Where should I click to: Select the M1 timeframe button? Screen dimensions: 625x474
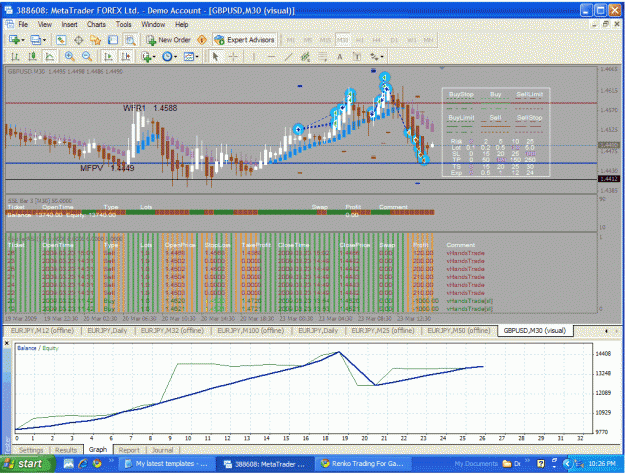[x=291, y=40]
